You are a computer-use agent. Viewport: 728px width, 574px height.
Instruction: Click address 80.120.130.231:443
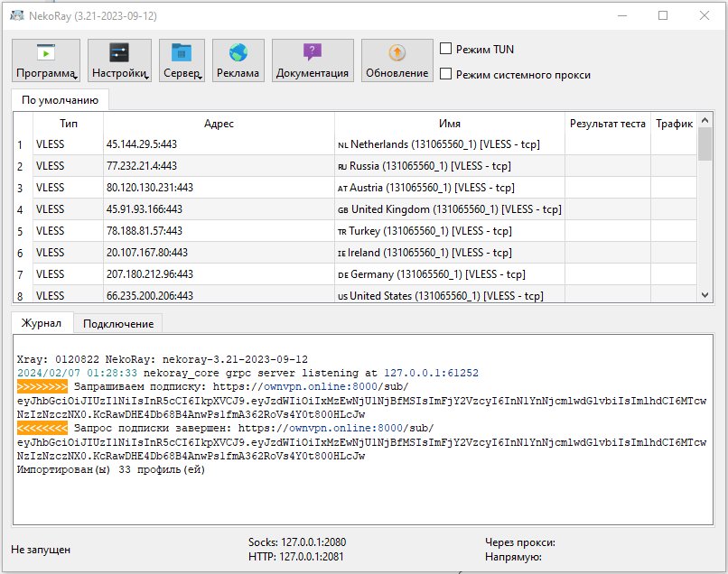click(150, 188)
